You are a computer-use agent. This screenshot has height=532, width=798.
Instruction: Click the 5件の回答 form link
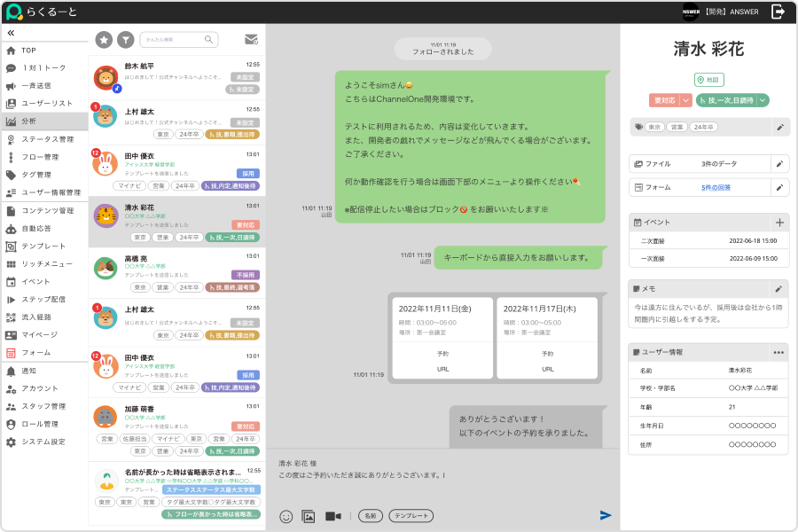pyautogui.click(x=714, y=187)
